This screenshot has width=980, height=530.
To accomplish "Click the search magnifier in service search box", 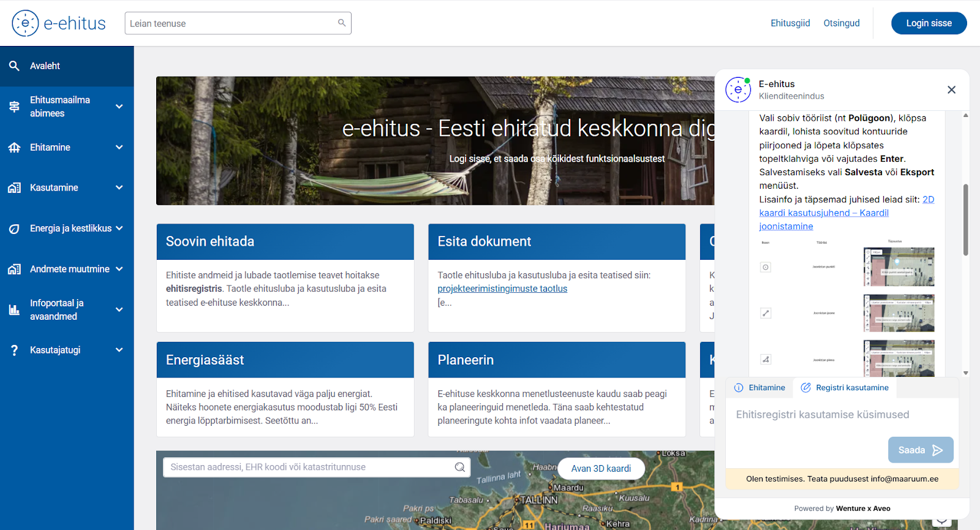I will (x=342, y=23).
